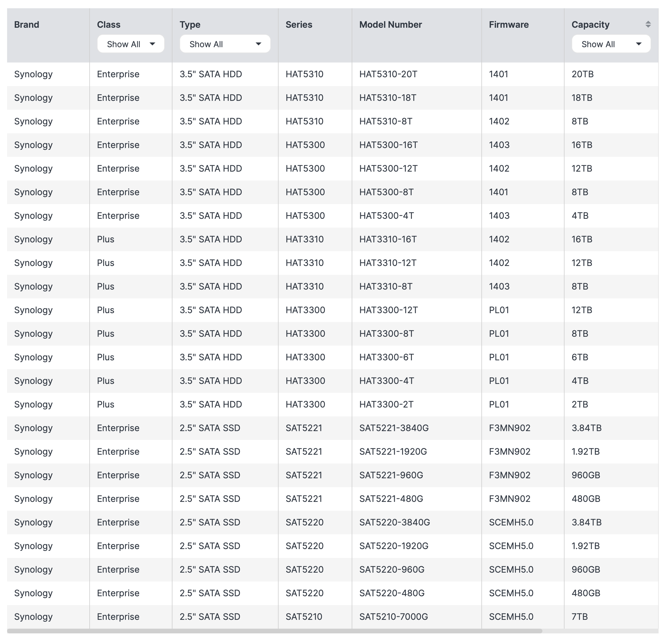Viewport: 668px width, 644px height.
Task: Select model number SAT5220-1920G
Action: (394, 546)
